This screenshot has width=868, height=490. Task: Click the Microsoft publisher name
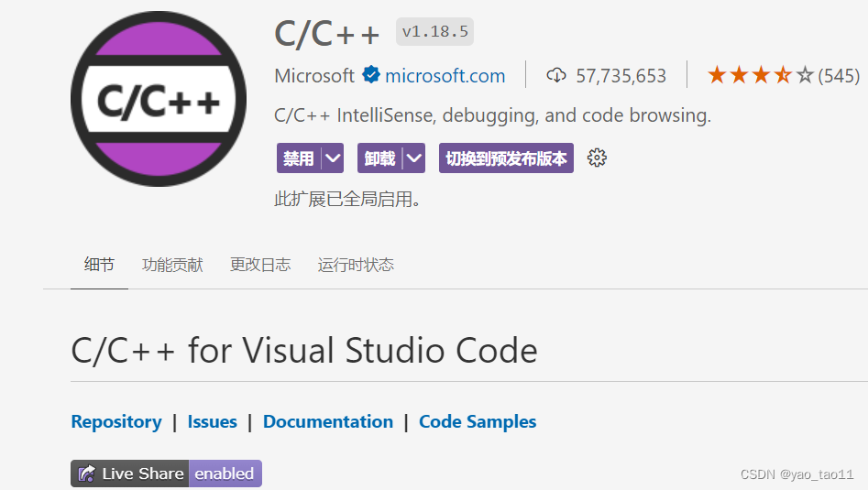tap(313, 76)
